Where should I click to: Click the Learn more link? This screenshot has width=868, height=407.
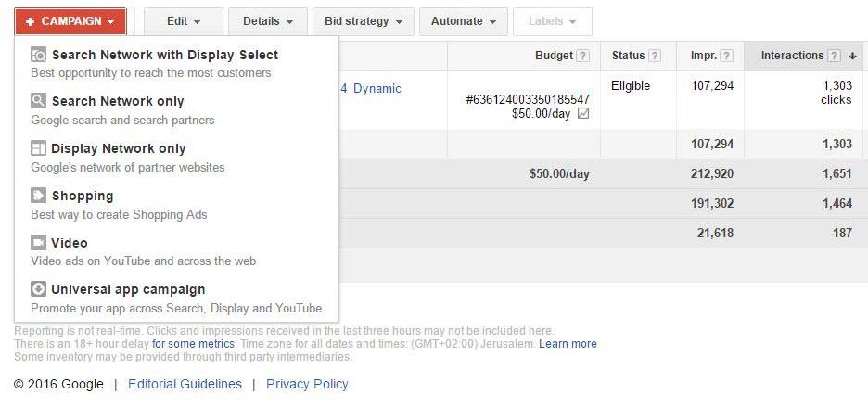(568, 344)
